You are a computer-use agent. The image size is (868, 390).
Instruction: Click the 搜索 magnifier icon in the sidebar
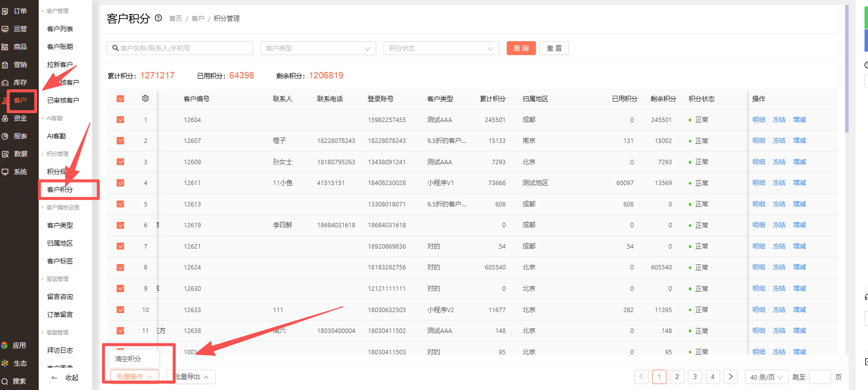pyautogui.click(x=5, y=381)
